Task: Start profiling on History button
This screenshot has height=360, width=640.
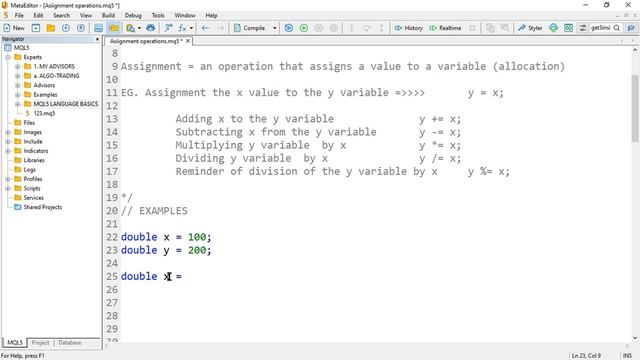Action: pyautogui.click(x=409, y=28)
